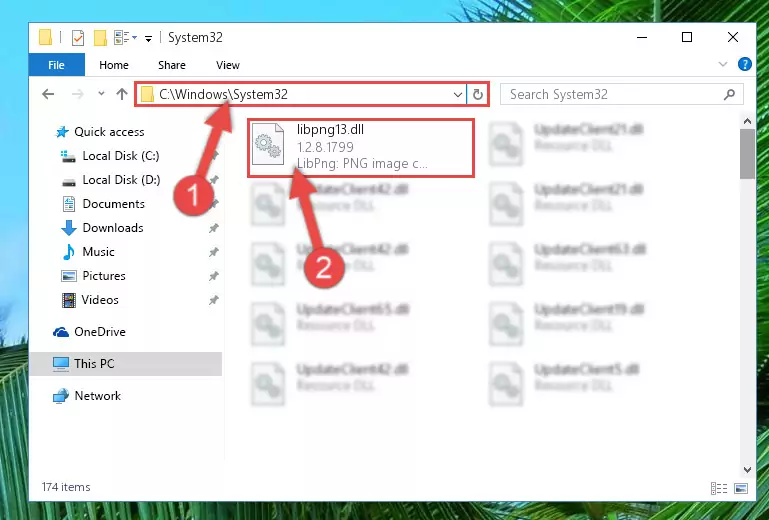Viewport: 769px width, 520px height.
Task: Click the libpng13.dll gear file icon
Action: (x=268, y=144)
